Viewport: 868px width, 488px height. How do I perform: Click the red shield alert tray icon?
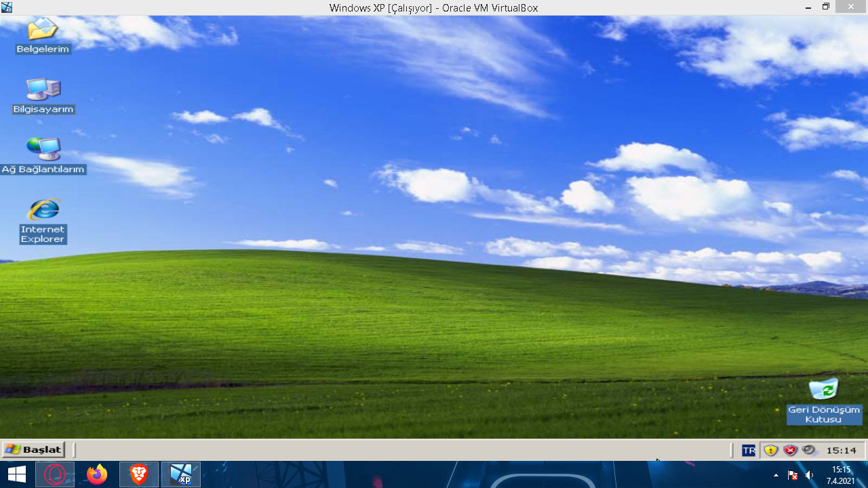[x=790, y=450]
